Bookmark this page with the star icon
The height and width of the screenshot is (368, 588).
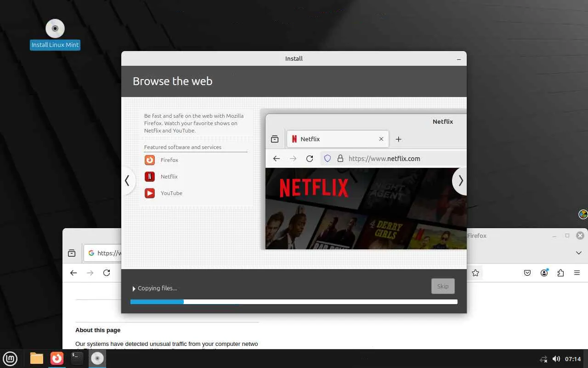click(x=475, y=273)
